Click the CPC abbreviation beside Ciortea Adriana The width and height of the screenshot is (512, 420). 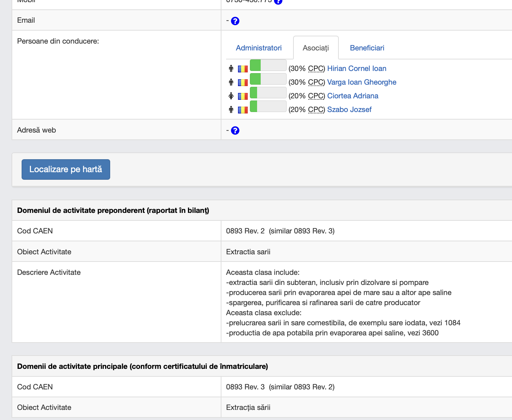point(316,96)
